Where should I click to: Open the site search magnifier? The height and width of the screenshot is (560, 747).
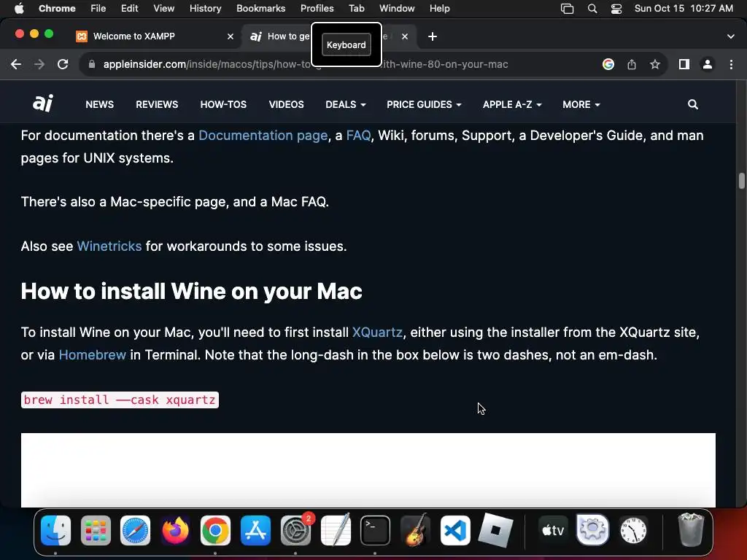point(693,104)
